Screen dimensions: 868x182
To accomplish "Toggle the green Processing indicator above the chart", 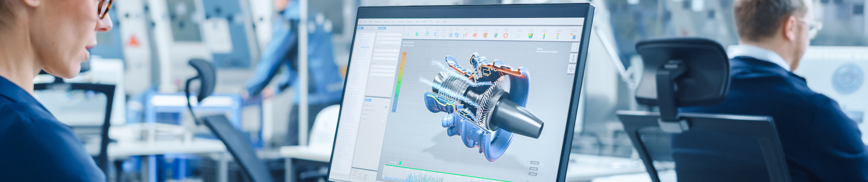I will (400, 163).
